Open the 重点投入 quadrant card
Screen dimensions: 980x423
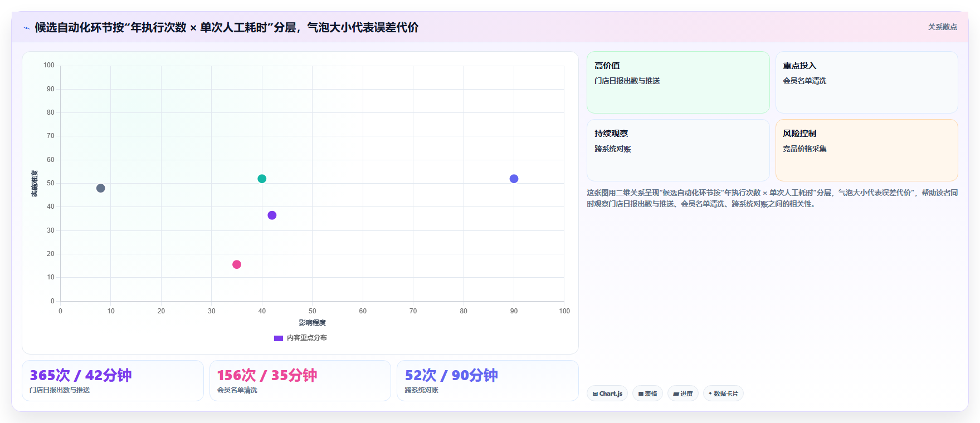tap(866, 82)
